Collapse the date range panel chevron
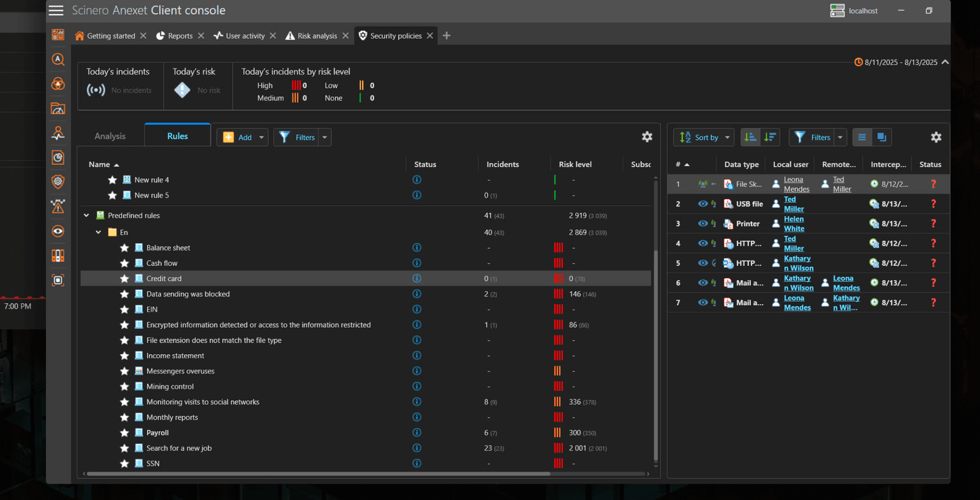 [945, 62]
